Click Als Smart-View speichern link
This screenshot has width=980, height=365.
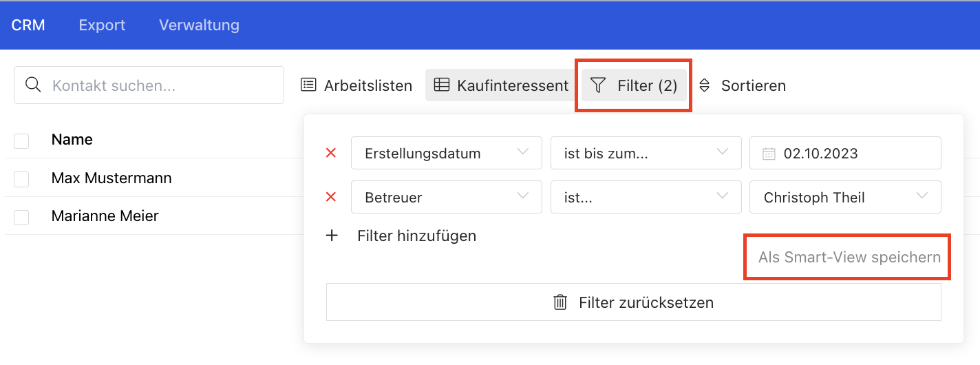[849, 258]
